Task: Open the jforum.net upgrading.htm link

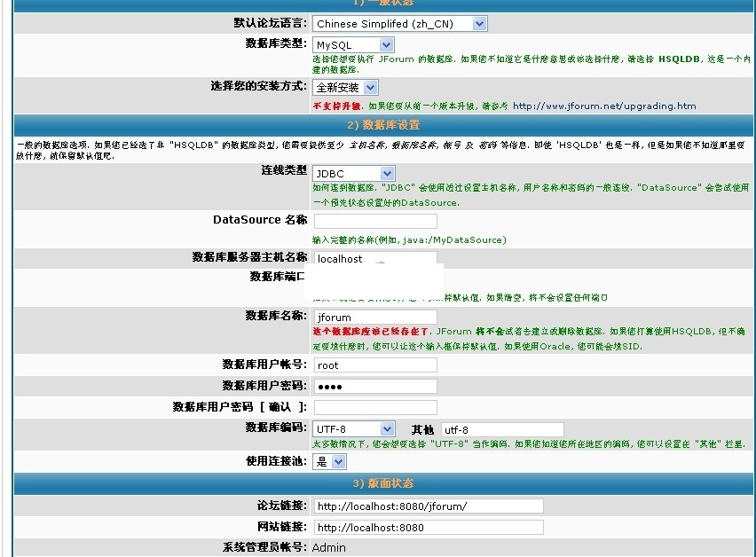Action: [x=604, y=106]
